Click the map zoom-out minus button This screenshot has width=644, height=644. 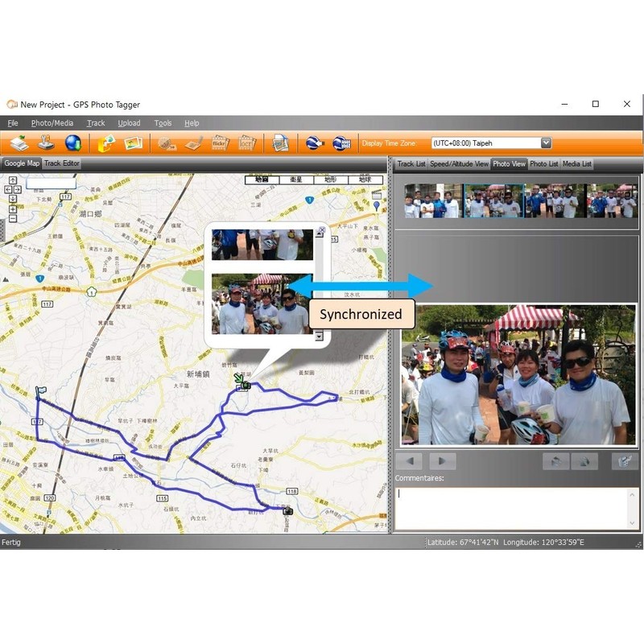click(13, 218)
